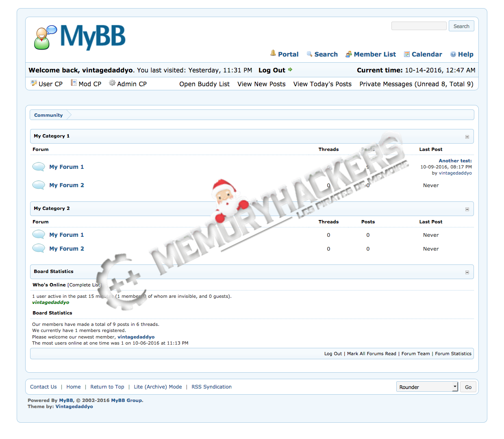
Task: Click the Log Out link in welcome bar
Action: (x=272, y=70)
